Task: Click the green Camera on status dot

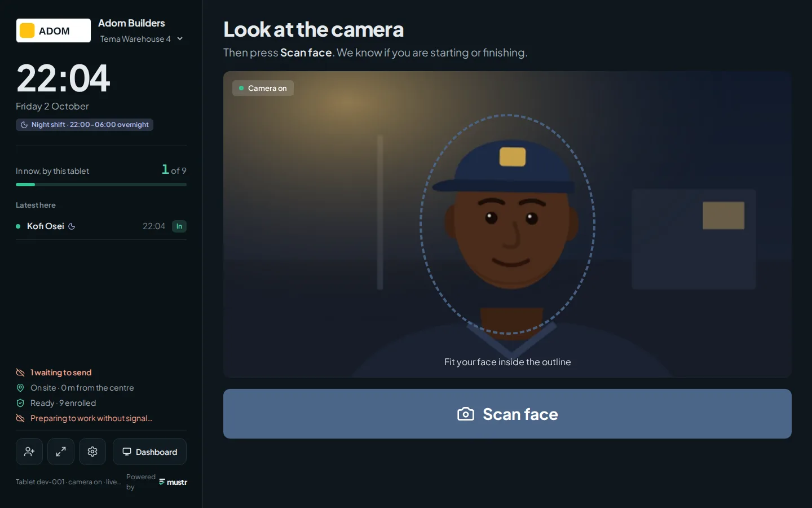Action: (x=241, y=88)
